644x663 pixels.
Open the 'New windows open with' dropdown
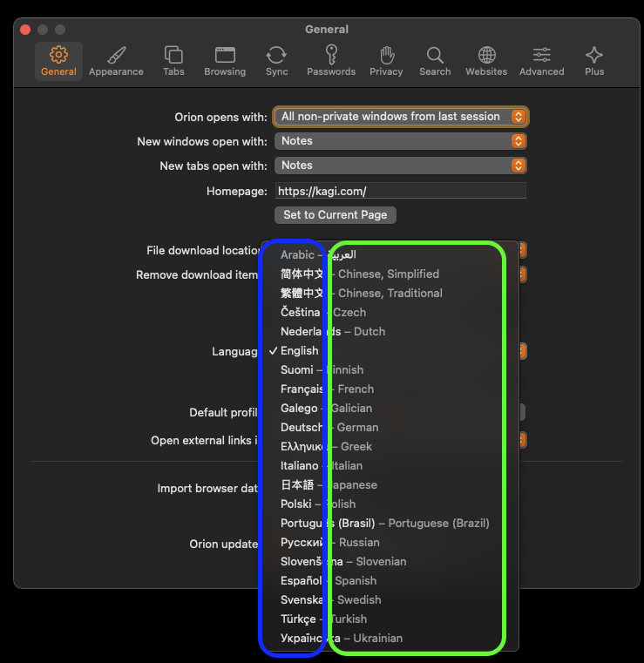402,141
